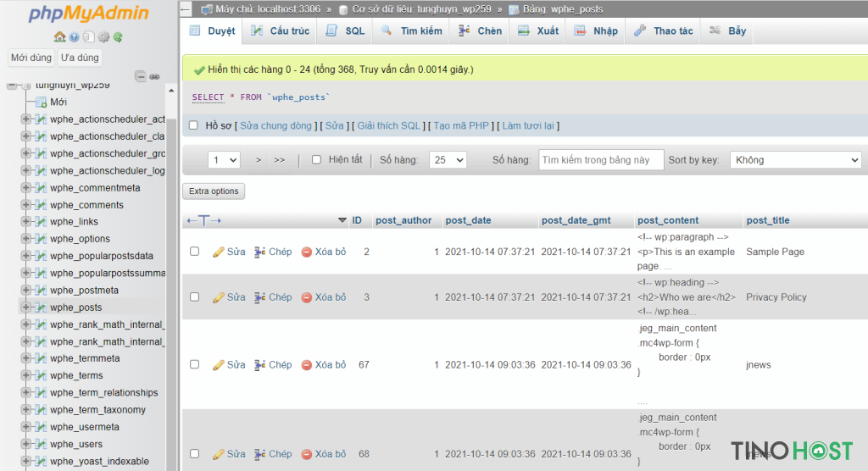Click the 'Tạo mã PHP' link

point(461,125)
